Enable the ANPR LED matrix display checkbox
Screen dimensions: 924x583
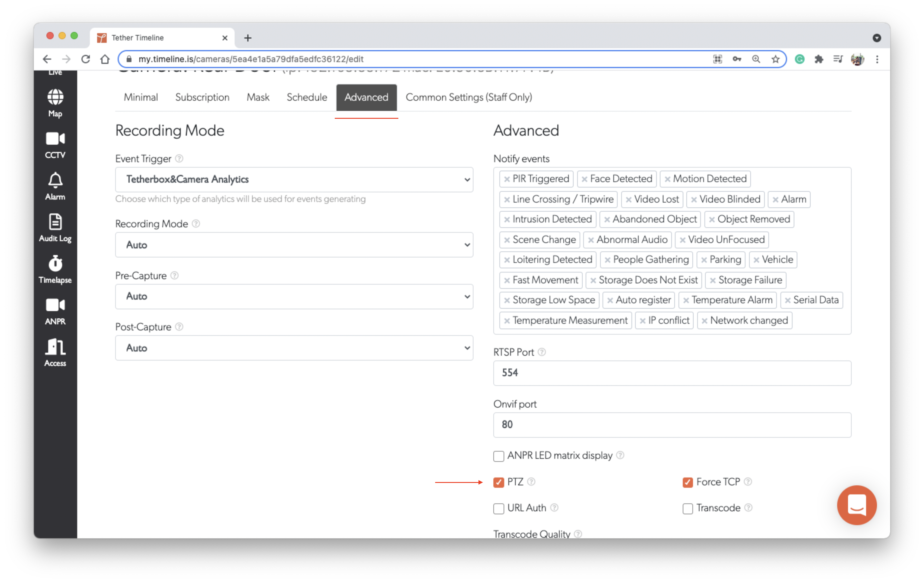pos(498,456)
